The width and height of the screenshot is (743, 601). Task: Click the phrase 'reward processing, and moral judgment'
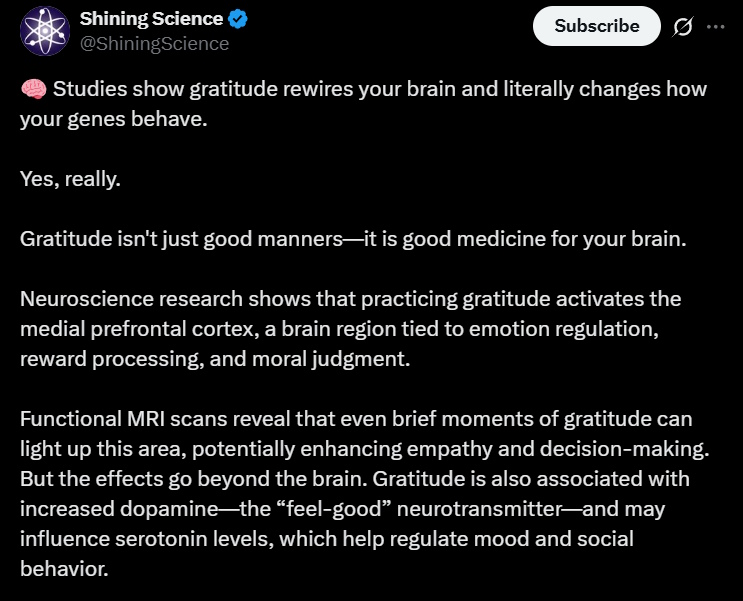tap(215, 359)
